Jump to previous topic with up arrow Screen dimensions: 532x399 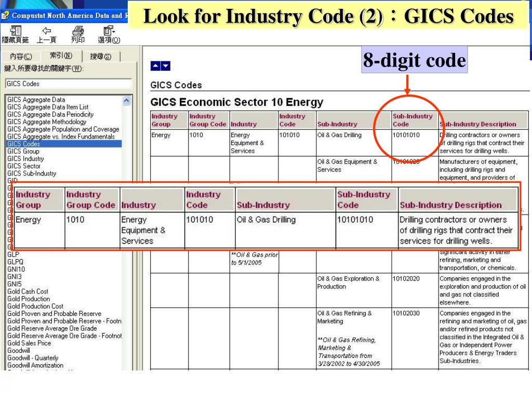click(155, 66)
